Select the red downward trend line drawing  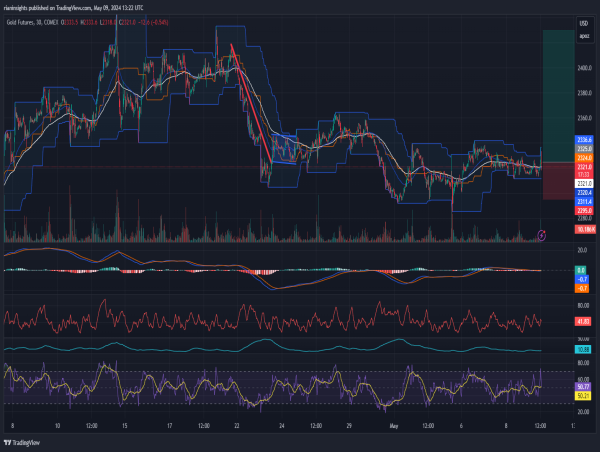[x=251, y=103]
